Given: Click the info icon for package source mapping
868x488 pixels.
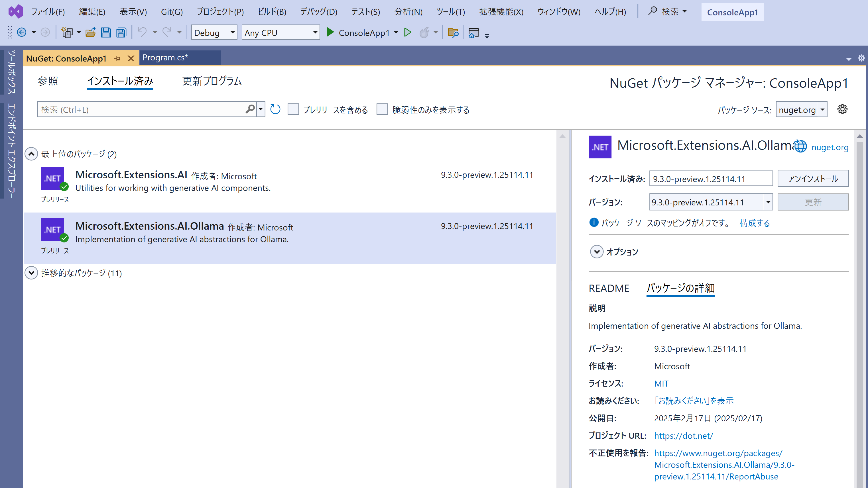Looking at the screenshot, I should click(594, 222).
